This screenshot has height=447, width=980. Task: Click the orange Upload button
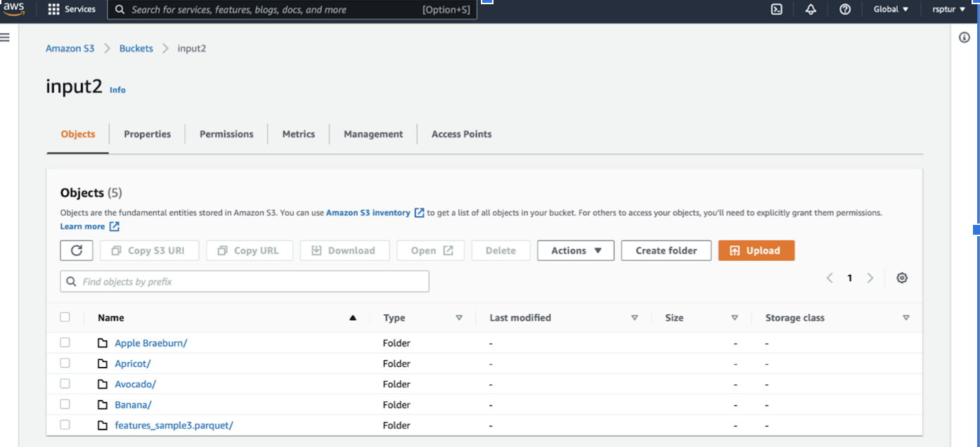(x=756, y=250)
